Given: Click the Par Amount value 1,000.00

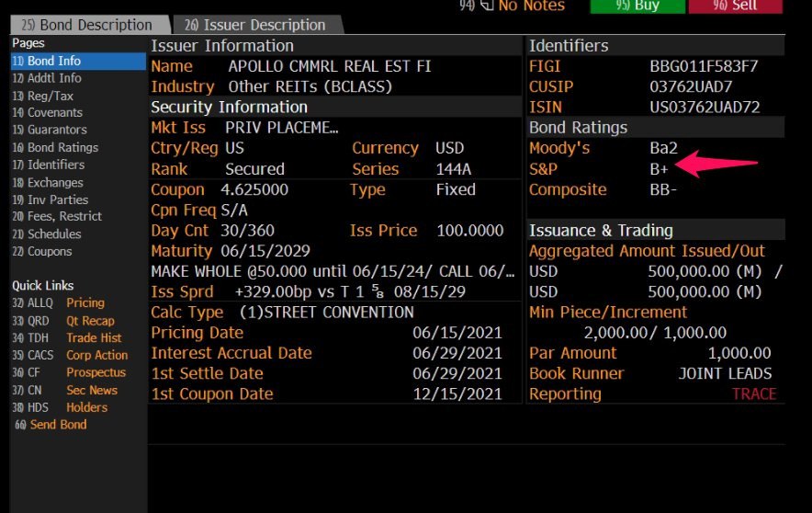Looking at the screenshot, I should (739, 353).
